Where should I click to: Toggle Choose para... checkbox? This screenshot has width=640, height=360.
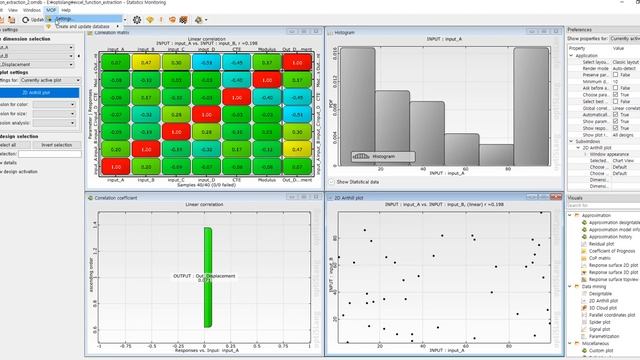tap(616, 95)
